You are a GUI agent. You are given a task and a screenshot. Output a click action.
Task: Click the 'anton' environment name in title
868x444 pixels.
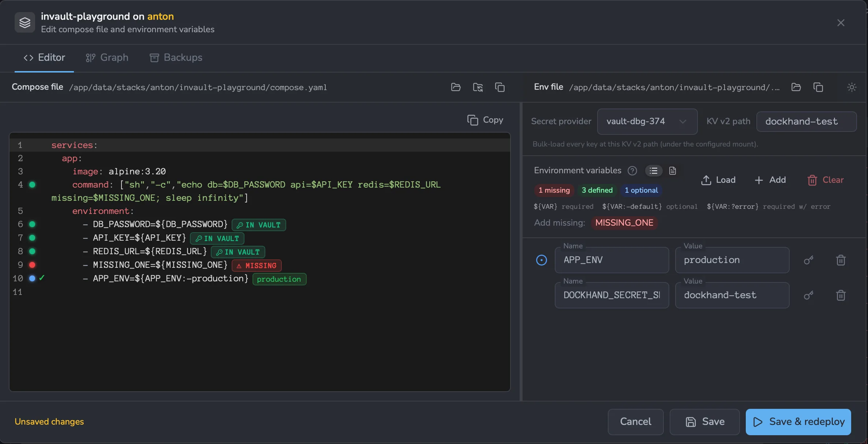click(160, 16)
